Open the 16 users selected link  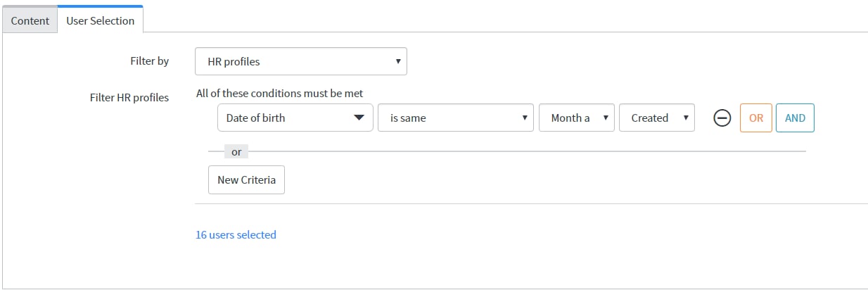236,235
